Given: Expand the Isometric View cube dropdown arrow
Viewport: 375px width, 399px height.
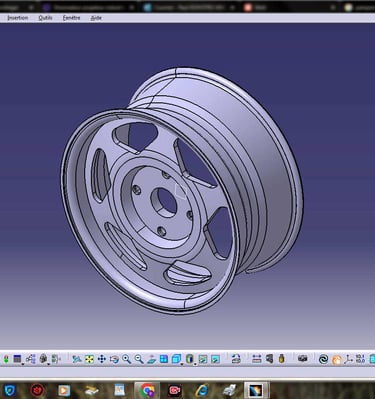Looking at the screenshot, I should [182, 364].
